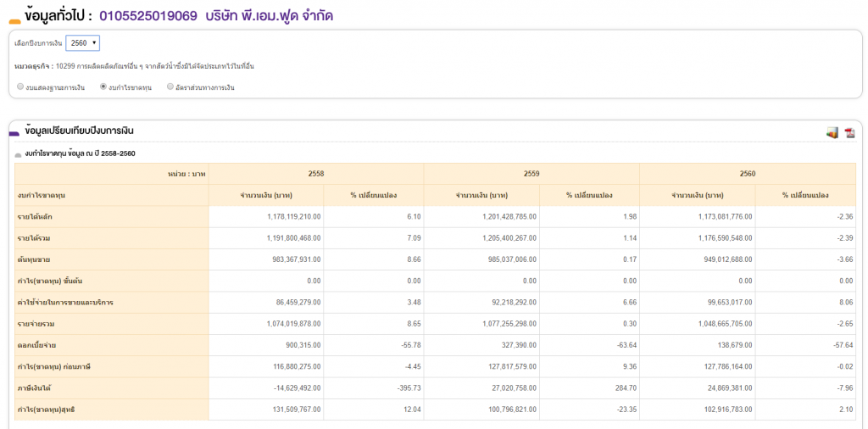Click the value 983,367,931.00
The height and width of the screenshot is (429, 868).
(x=298, y=259)
